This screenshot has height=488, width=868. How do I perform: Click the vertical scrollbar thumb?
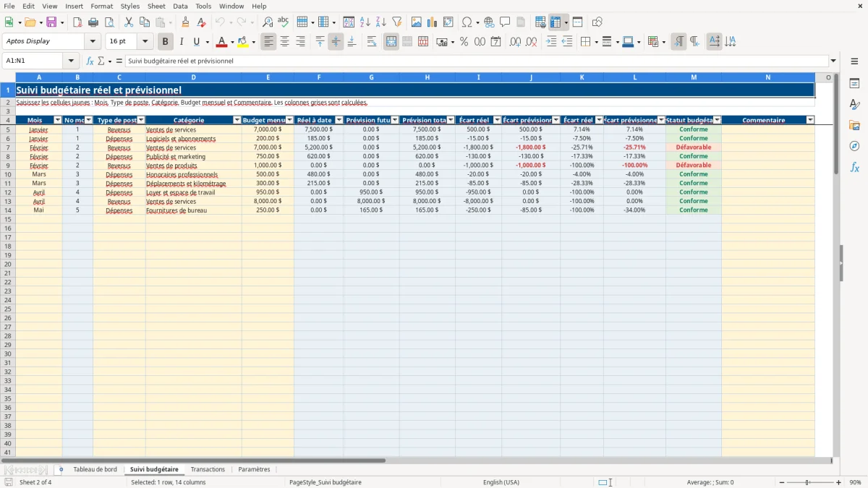coord(836,123)
